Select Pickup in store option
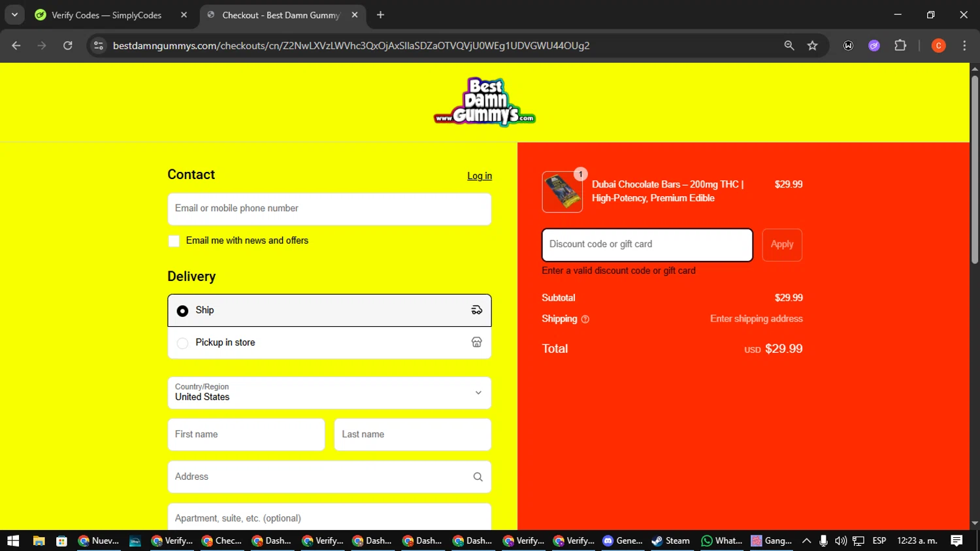This screenshot has width=980, height=551. [x=329, y=342]
